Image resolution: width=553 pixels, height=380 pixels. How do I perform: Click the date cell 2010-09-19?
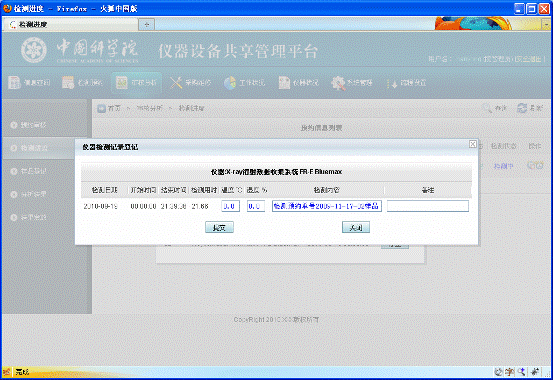(101, 206)
